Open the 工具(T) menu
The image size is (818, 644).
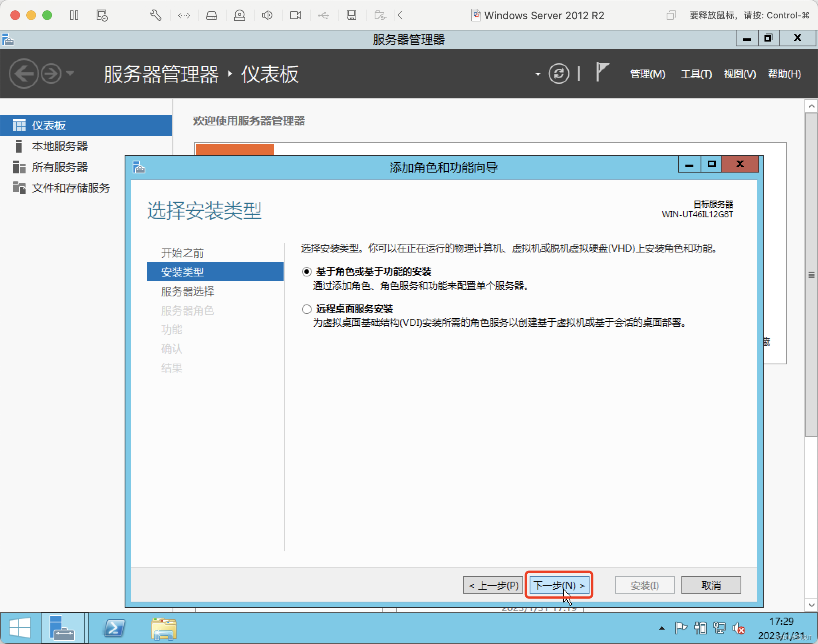click(696, 74)
